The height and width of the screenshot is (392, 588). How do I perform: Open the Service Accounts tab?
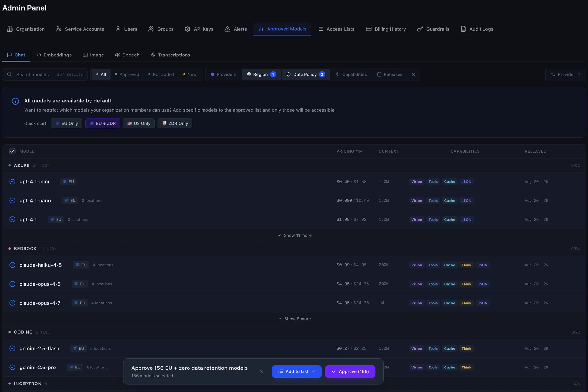tap(80, 29)
